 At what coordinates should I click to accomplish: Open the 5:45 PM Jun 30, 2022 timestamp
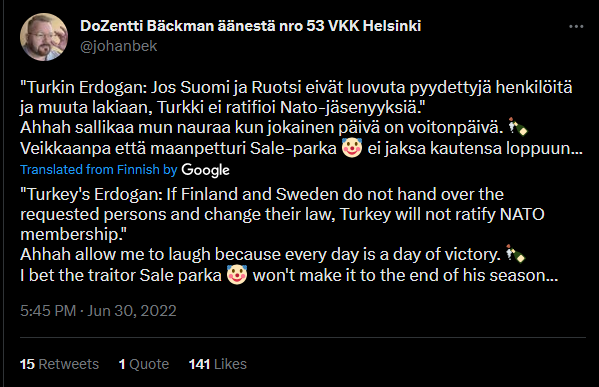click(x=98, y=311)
